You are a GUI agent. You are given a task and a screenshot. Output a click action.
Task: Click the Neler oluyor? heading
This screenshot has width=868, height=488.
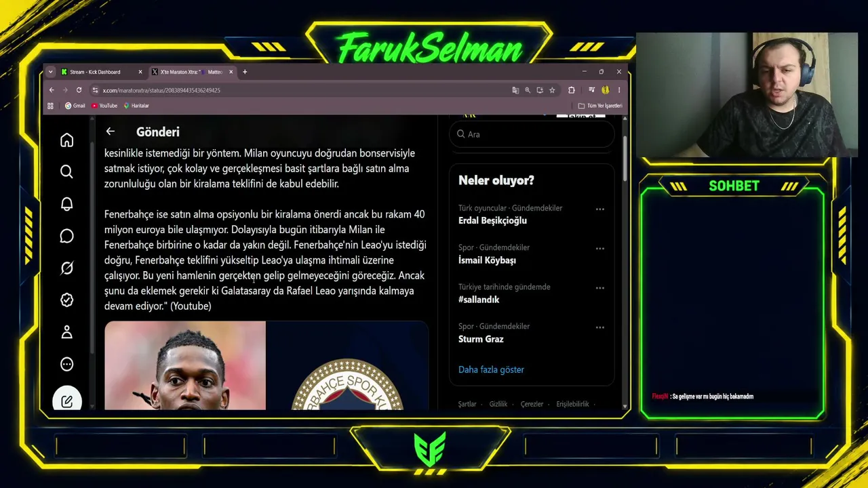[496, 180]
